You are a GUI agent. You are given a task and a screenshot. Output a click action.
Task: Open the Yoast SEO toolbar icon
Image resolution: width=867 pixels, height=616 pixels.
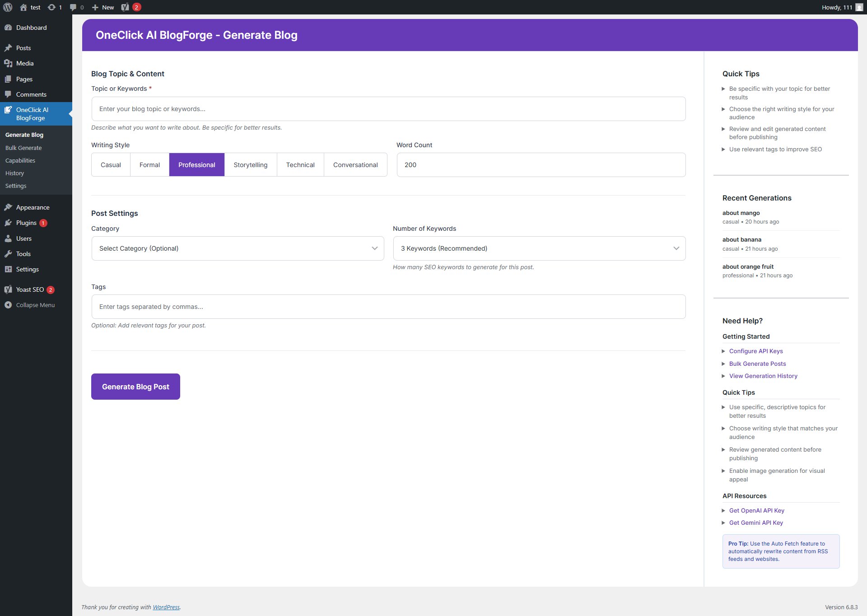click(x=126, y=7)
